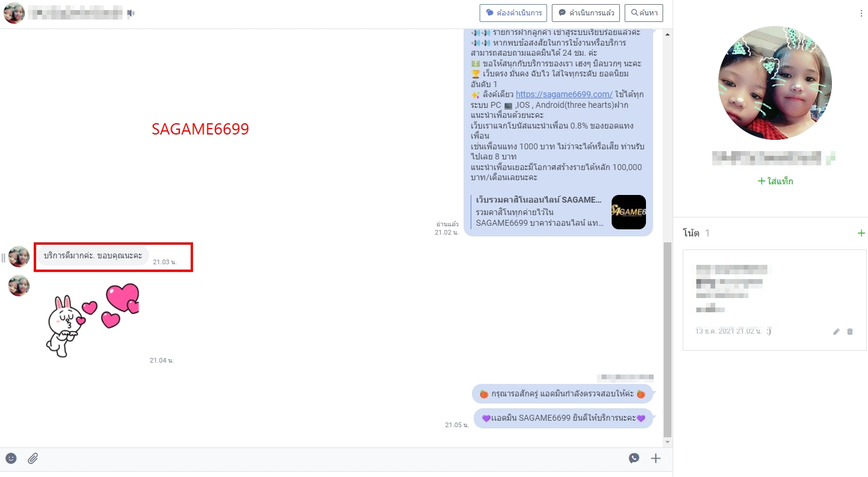Screen dimensions: 868x477
Task: Click the rabbit hearts sticker
Action: click(x=93, y=319)
